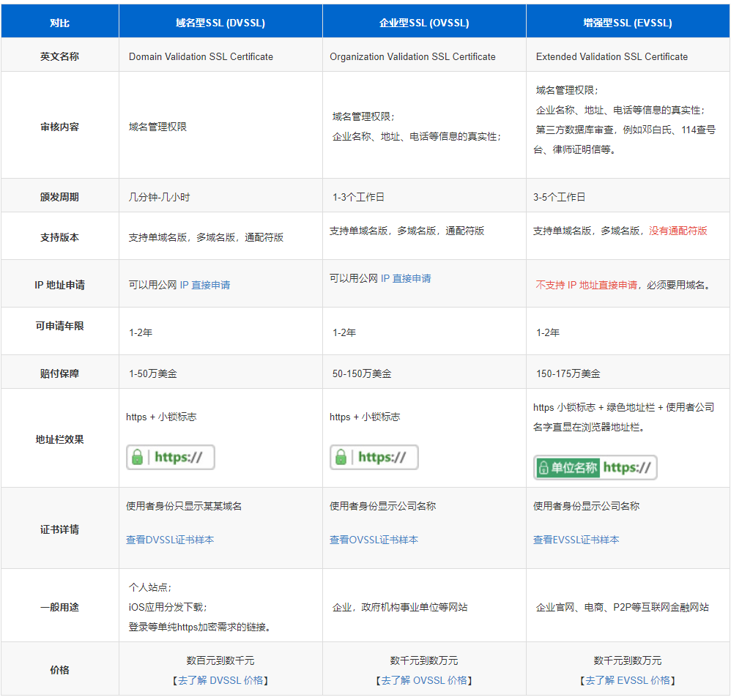This screenshot has width=731, height=700.
Task: Follow the 去了解 OVSSL 价格 link
Action: pyautogui.click(x=424, y=680)
